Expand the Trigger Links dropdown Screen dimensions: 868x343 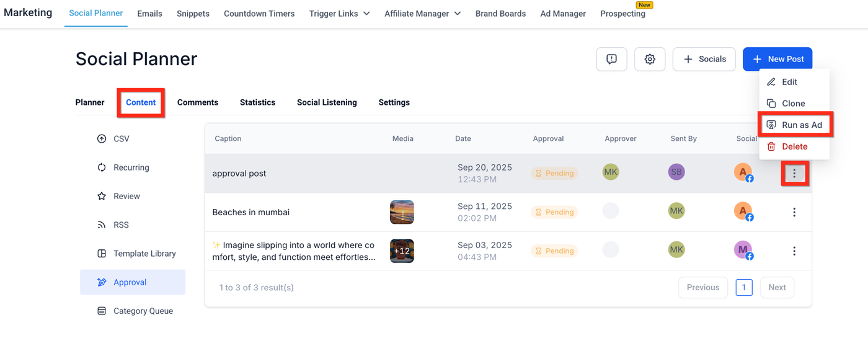click(339, 14)
